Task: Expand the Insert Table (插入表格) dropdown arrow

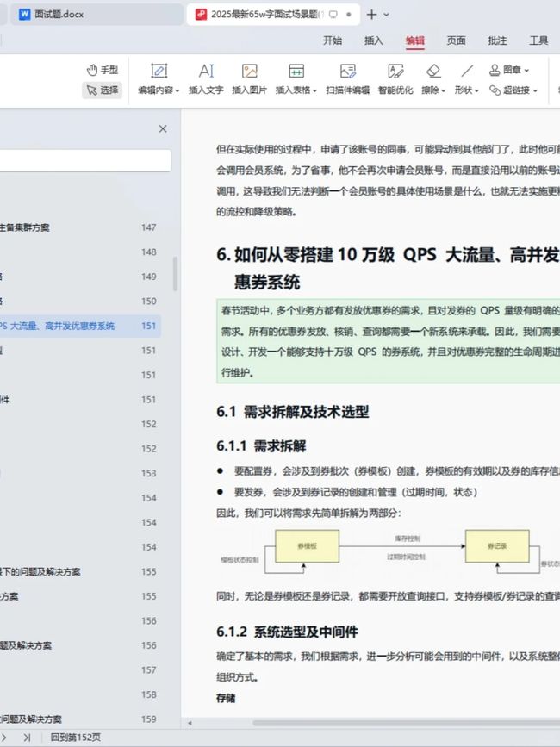Action: [x=314, y=90]
